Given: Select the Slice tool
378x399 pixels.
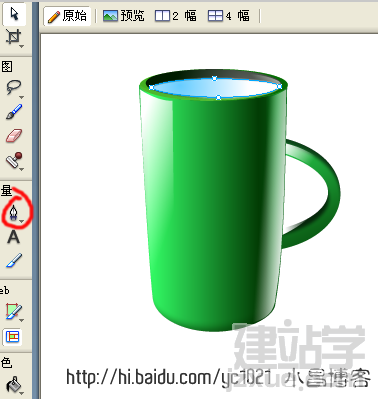Looking at the screenshot, I should tap(14, 311).
